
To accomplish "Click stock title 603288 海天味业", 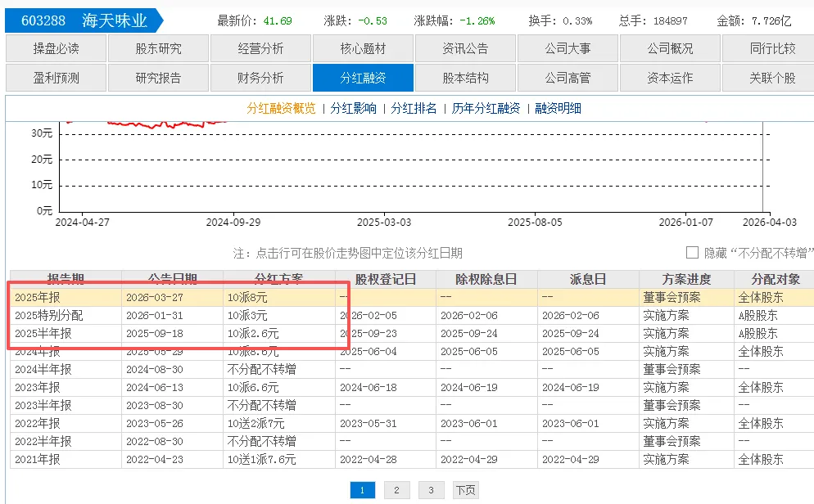I will click(84, 20).
